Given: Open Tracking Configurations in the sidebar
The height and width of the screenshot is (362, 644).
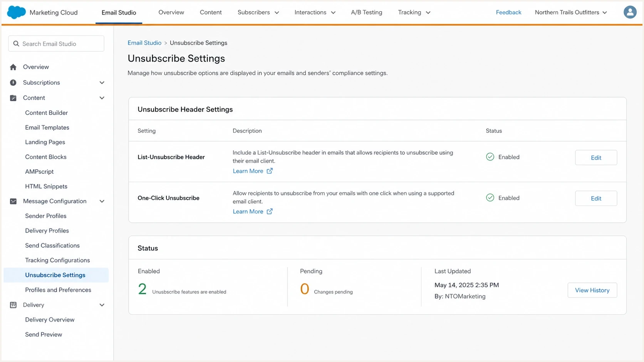Looking at the screenshot, I should tap(57, 260).
